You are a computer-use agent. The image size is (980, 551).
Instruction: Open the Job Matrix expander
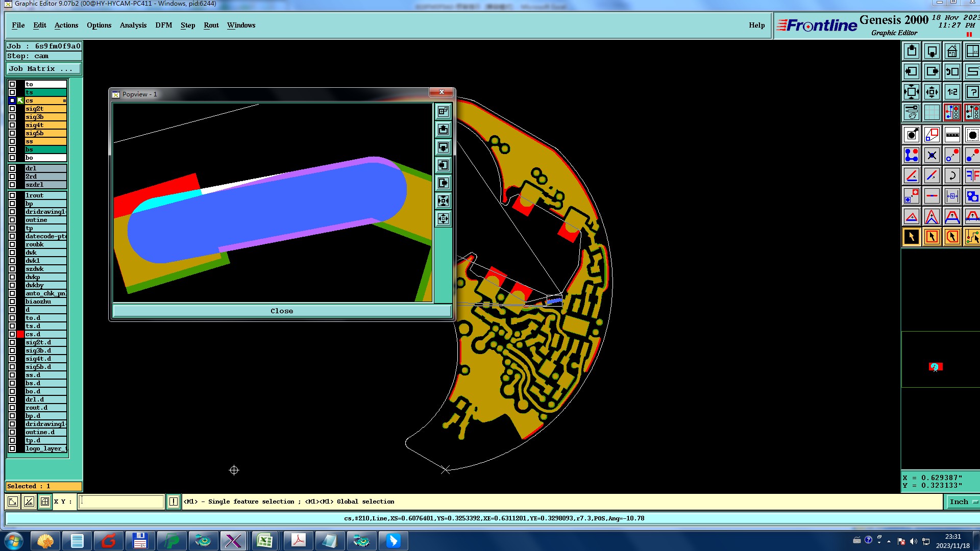(x=43, y=69)
